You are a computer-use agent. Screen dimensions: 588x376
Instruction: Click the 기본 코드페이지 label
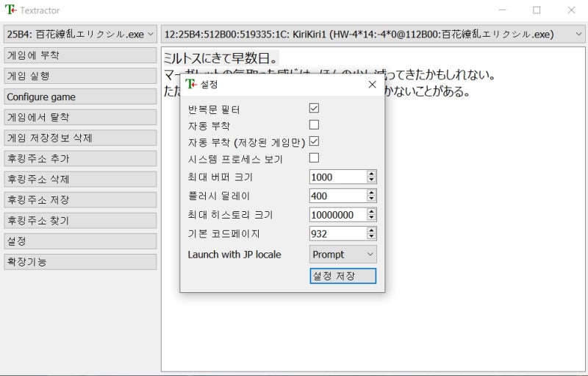coord(224,234)
